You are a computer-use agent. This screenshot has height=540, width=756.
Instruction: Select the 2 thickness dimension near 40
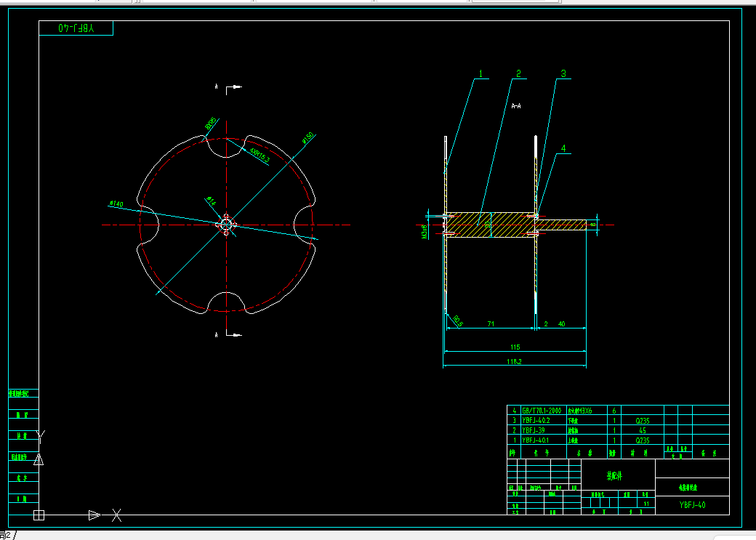pyautogui.click(x=546, y=324)
